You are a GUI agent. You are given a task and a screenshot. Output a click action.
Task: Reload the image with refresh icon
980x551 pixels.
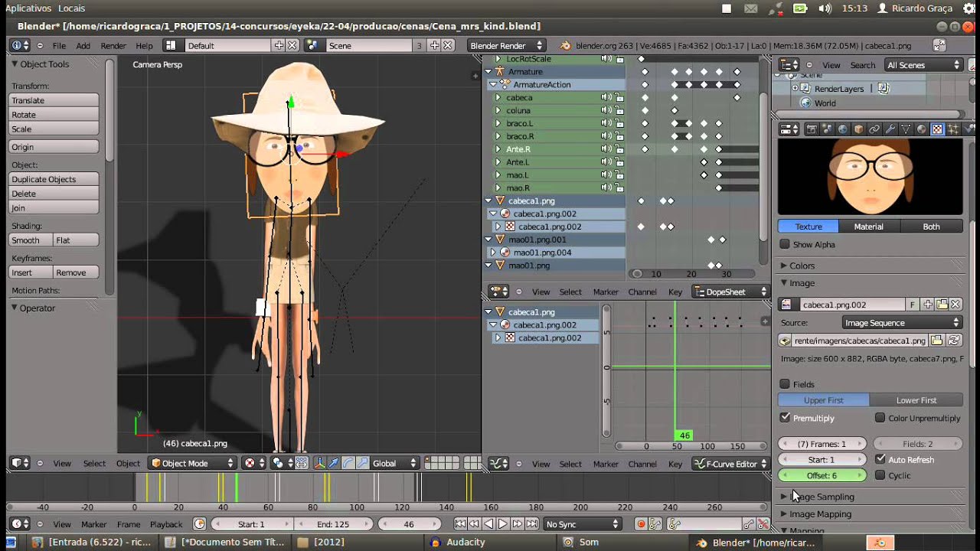tap(954, 341)
